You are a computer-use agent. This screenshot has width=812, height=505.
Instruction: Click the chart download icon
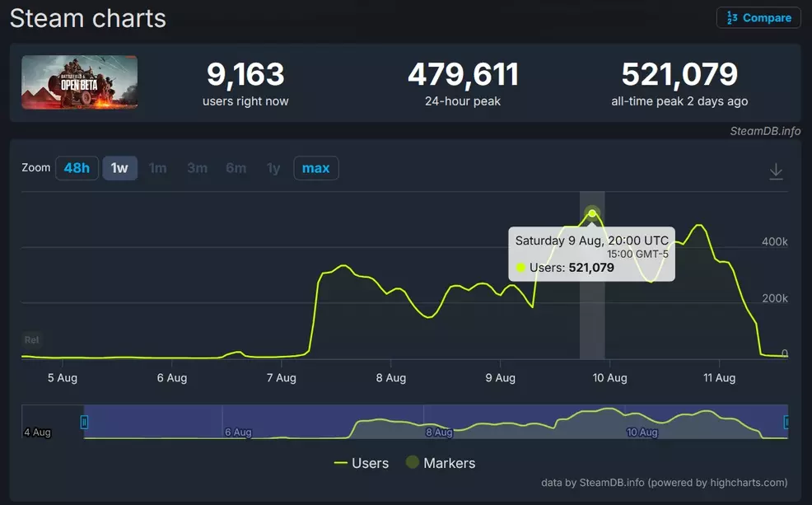pos(776,171)
